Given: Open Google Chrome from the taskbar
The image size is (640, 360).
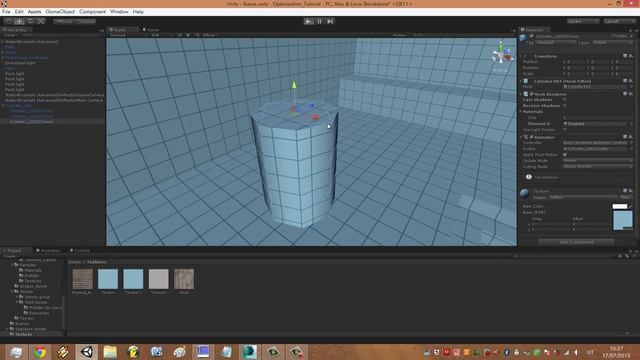Looking at the screenshot, I should [40, 352].
